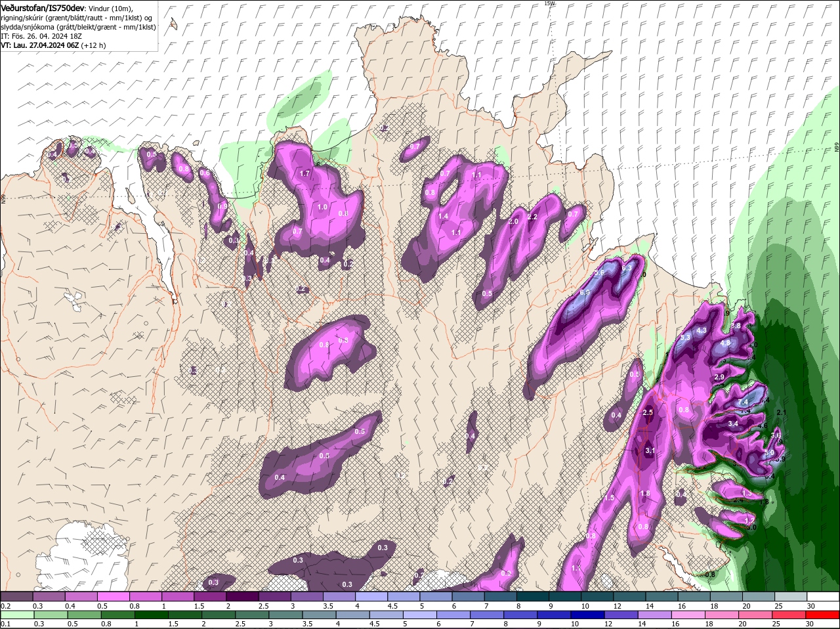
Task: Click the 1.4 snowfall value on the map
Action: tap(443, 215)
